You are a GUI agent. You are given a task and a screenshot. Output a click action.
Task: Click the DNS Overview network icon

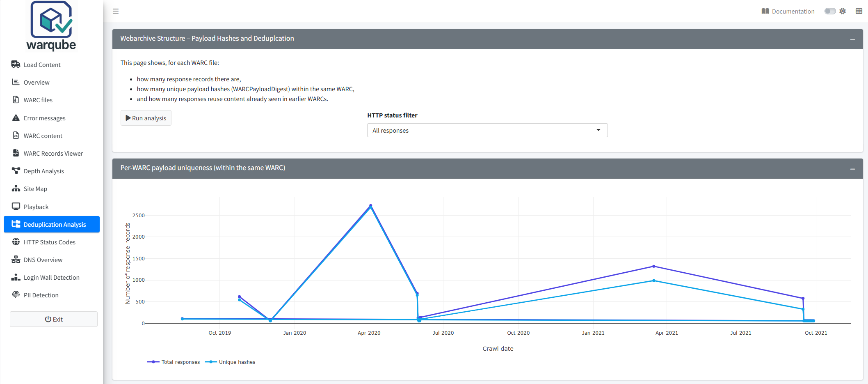[16, 259]
